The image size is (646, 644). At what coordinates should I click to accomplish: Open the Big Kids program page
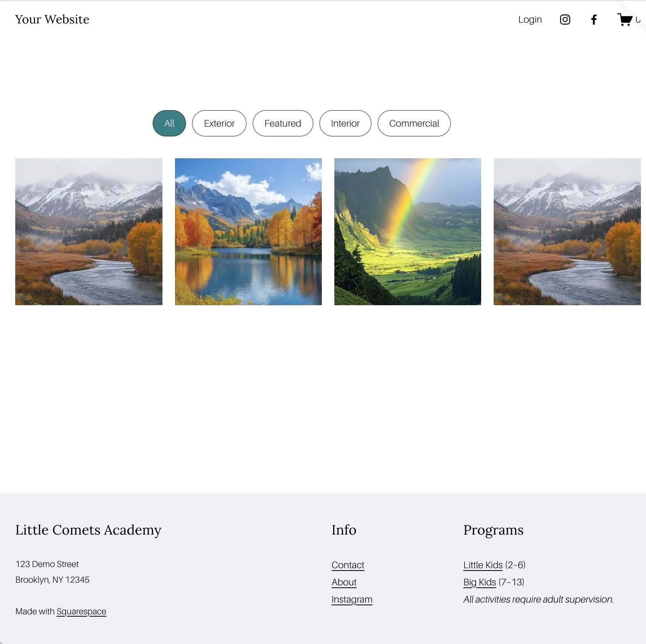click(x=480, y=582)
